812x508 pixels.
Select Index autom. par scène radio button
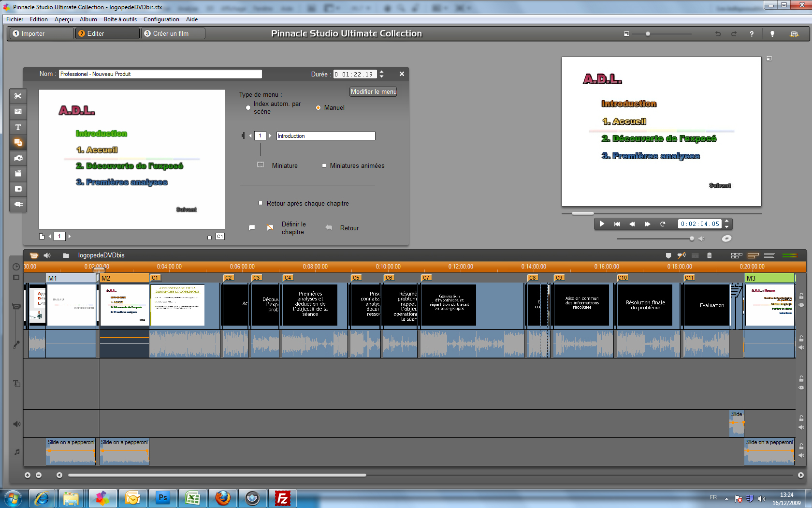248,108
